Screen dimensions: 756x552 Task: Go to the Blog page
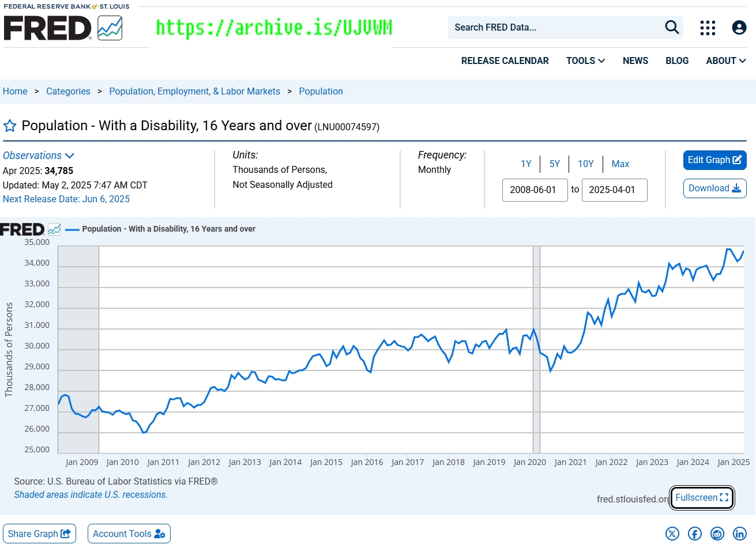tap(677, 61)
